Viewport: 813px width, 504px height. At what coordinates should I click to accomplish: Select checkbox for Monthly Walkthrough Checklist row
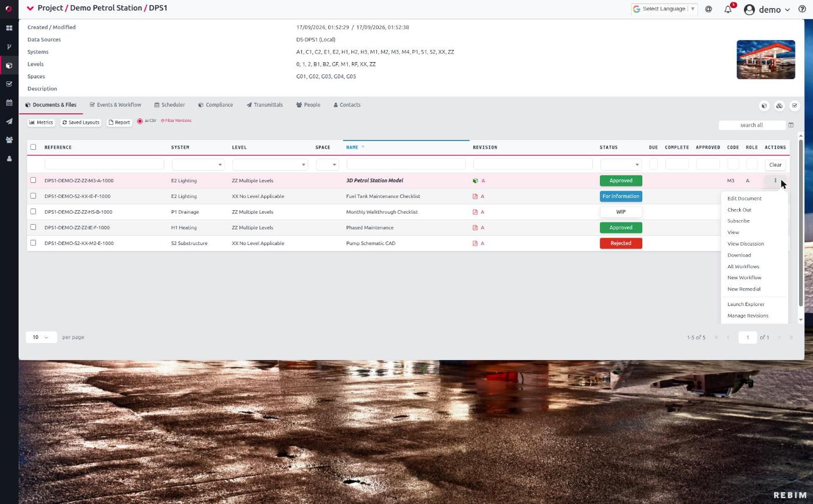[33, 211]
